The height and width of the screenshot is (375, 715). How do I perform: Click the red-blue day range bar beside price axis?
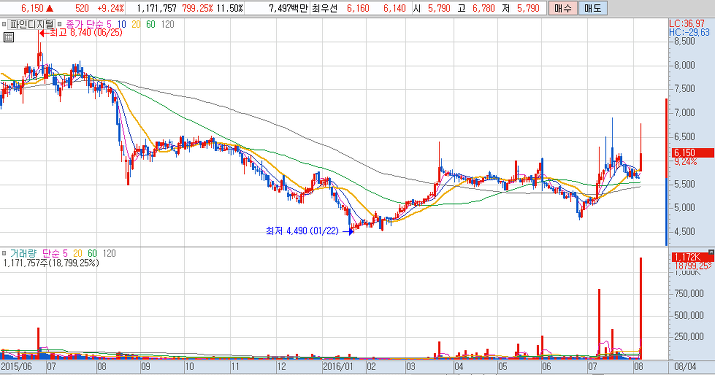coord(666,172)
